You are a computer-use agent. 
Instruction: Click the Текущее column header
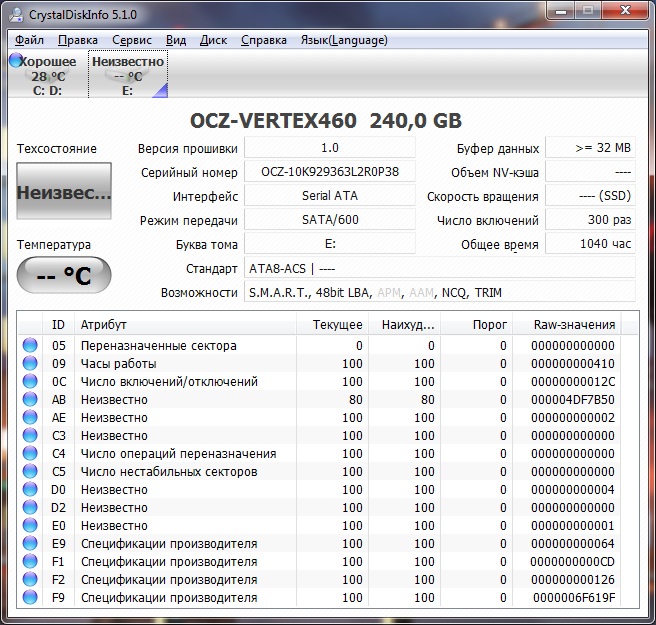(333, 324)
